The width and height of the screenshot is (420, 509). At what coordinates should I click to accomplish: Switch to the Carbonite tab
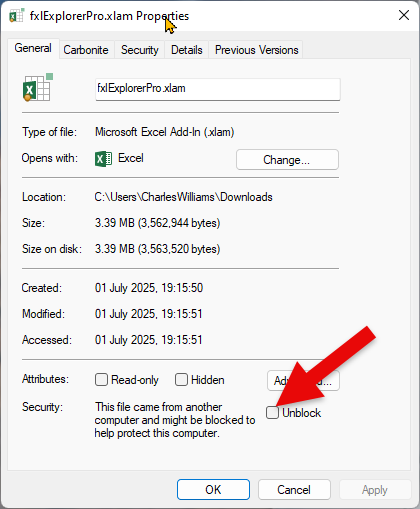[86, 50]
